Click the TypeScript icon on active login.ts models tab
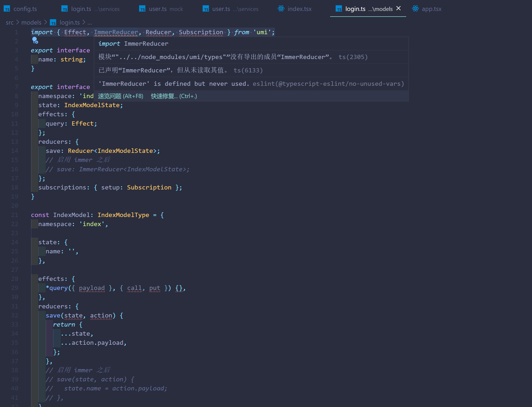Screen dimensions: 532x407 [339, 9]
